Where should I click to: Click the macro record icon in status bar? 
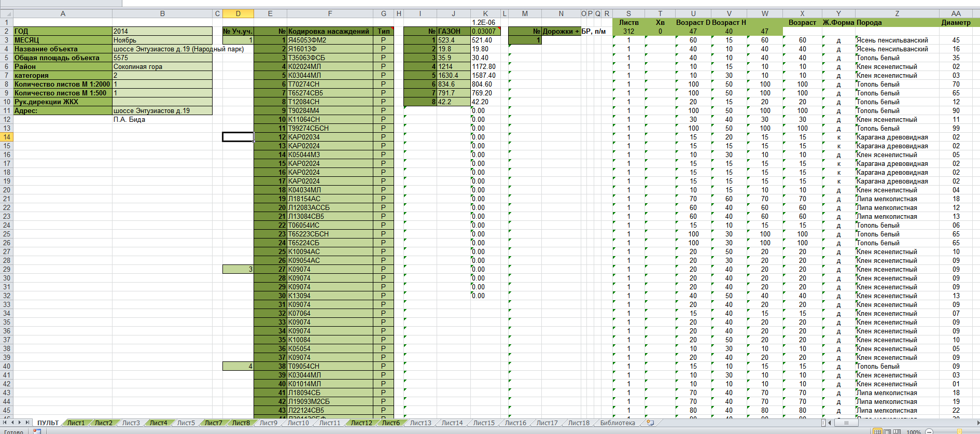click(37, 431)
